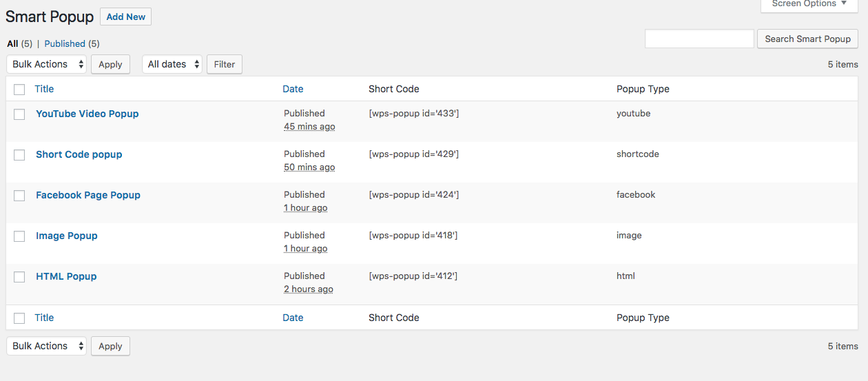Click the Popup Type header column label
Image resolution: width=868 pixels, height=381 pixels.
coord(643,89)
